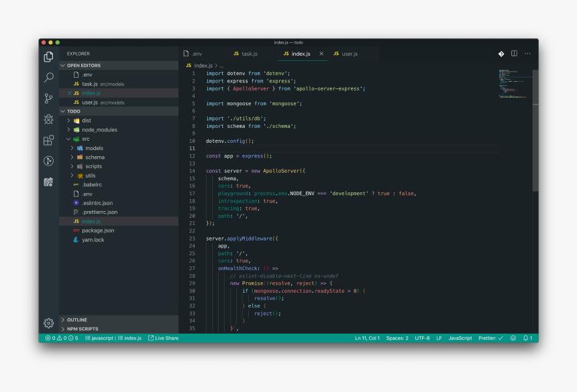Collapse the src folder
577x392 pixels.
119,139
